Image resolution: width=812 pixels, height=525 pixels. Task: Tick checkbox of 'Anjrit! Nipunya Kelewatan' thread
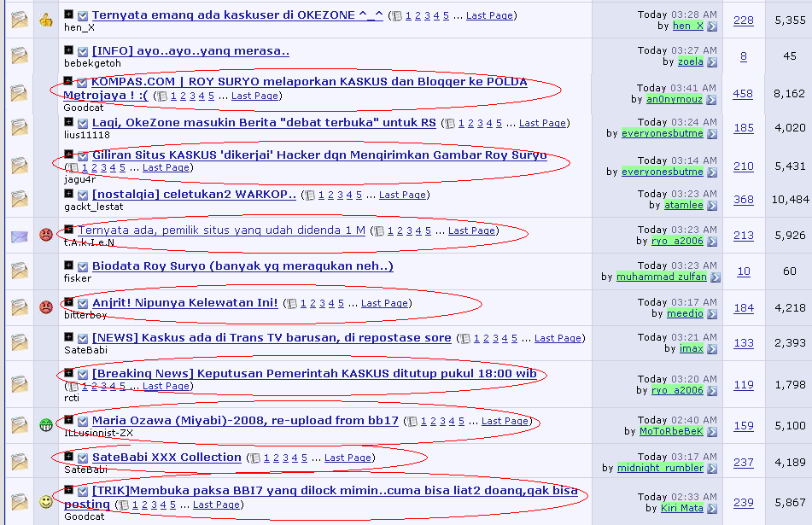click(83, 303)
